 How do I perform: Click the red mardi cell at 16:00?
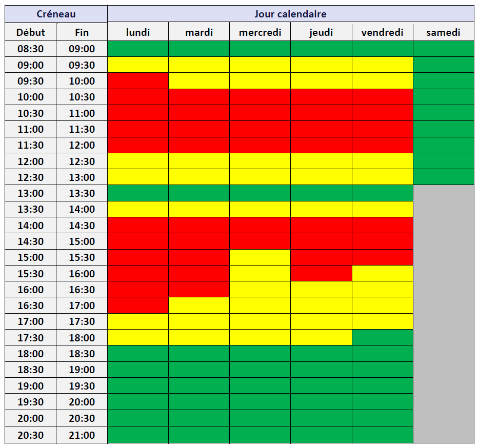199,290
